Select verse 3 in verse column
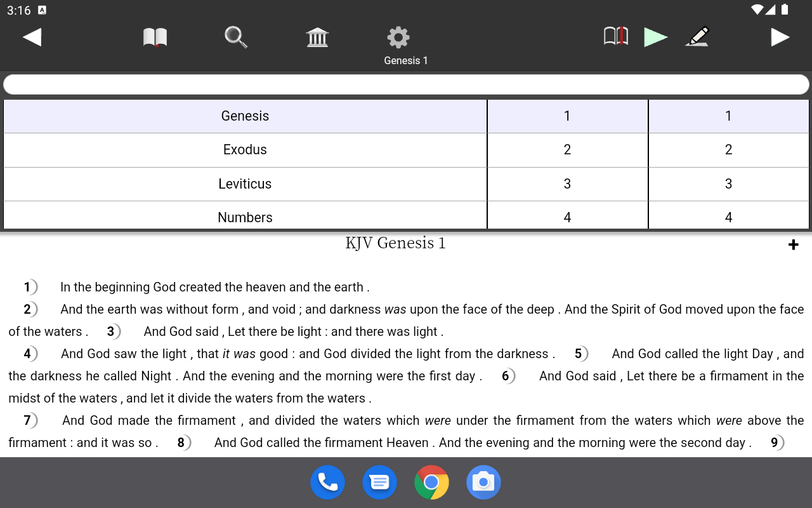The image size is (812, 508). click(x=728, y=184)
